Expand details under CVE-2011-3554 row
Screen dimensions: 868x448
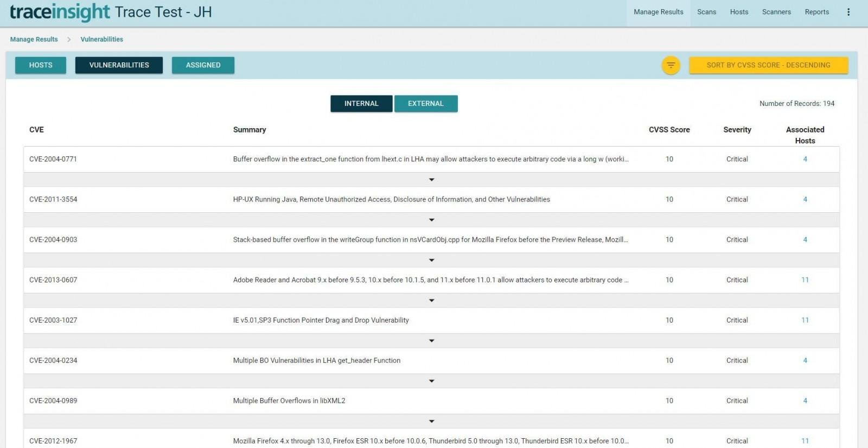tap(431, 220)
